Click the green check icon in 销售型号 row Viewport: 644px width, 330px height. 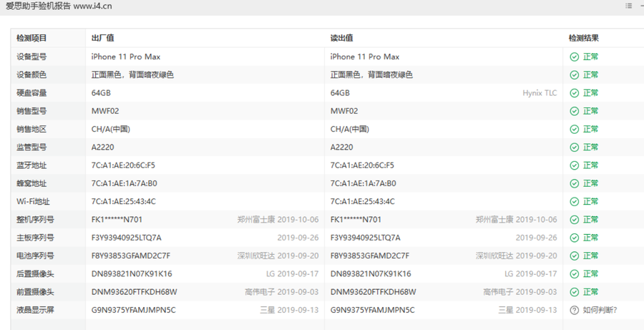pos(574,111)
